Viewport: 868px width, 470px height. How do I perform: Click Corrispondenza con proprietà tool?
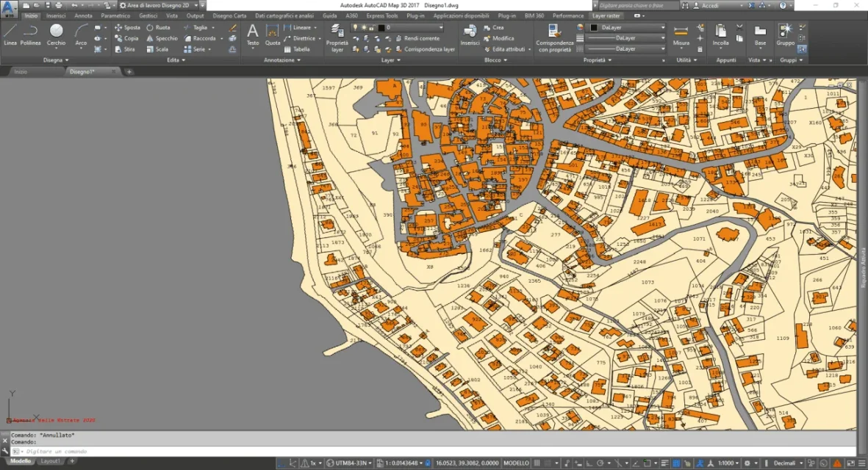pos(555,37)
